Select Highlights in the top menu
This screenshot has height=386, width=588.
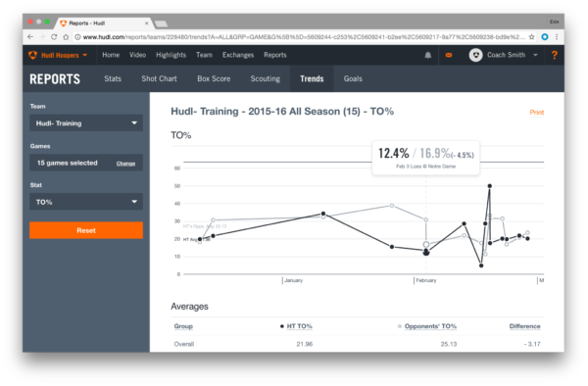[171, 55]
